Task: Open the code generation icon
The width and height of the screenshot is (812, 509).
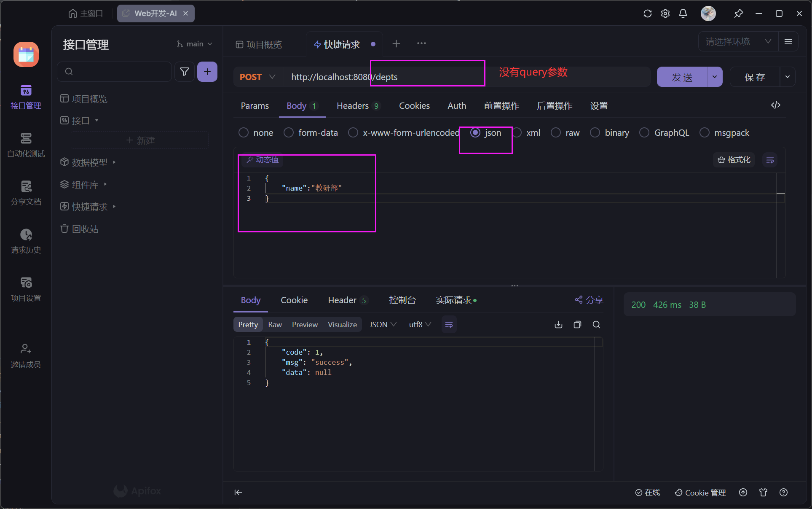Action: tap(775, 105)
